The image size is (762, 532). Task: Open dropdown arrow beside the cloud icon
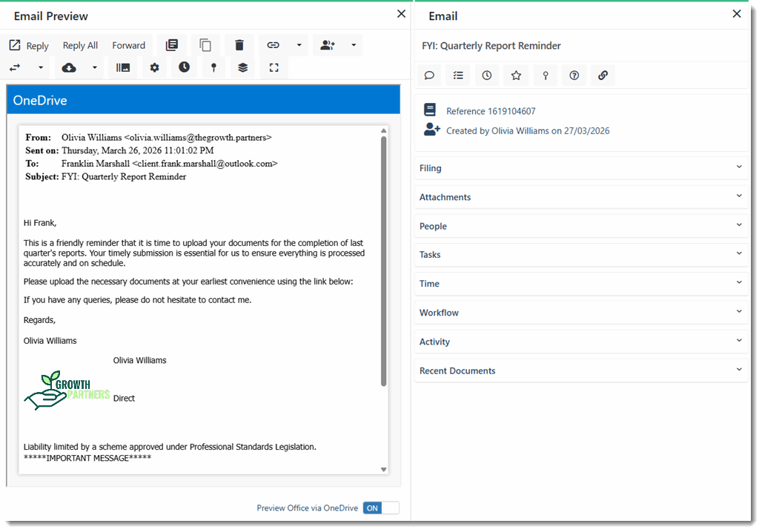[95, 67]
